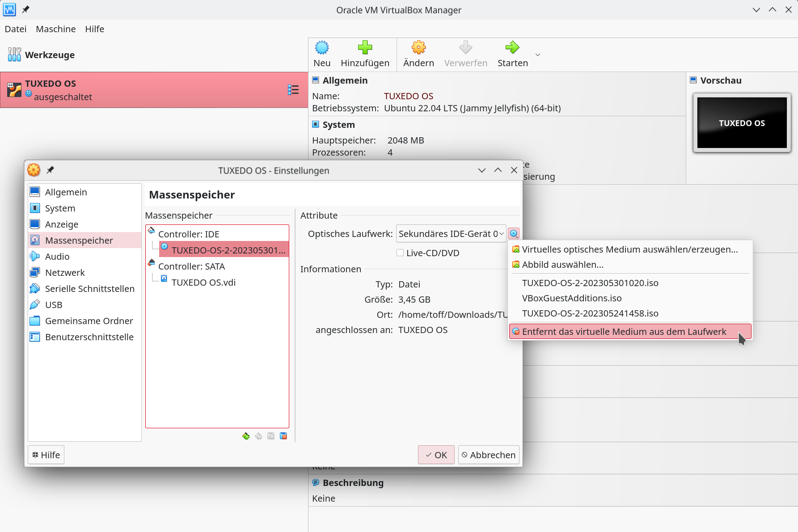The height and width of the screenshot is (532, 798).
Task: Select Controller: IDE in storage tree
Action: (x=189, y=234)
